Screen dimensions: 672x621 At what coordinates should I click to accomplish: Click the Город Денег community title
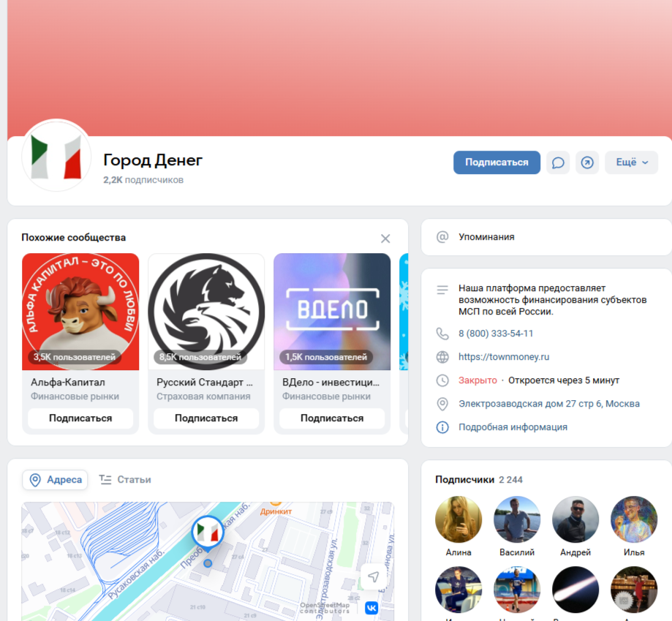[x=153, y=160]
